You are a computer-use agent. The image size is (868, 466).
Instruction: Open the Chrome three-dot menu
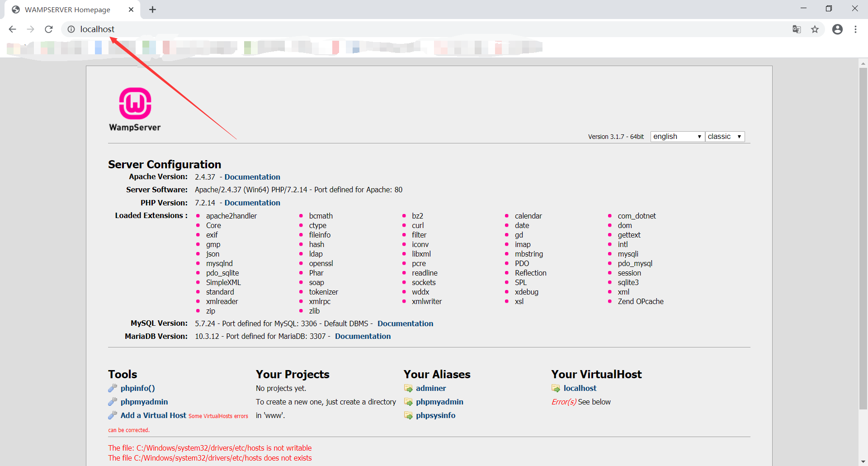pyautogui.click(x=855, y=29)
